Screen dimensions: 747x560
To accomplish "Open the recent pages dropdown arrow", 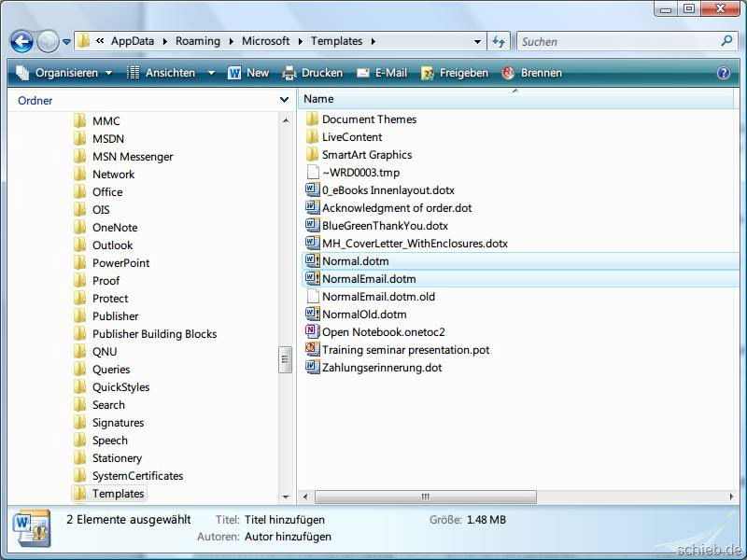I will (x=66, y=42).
